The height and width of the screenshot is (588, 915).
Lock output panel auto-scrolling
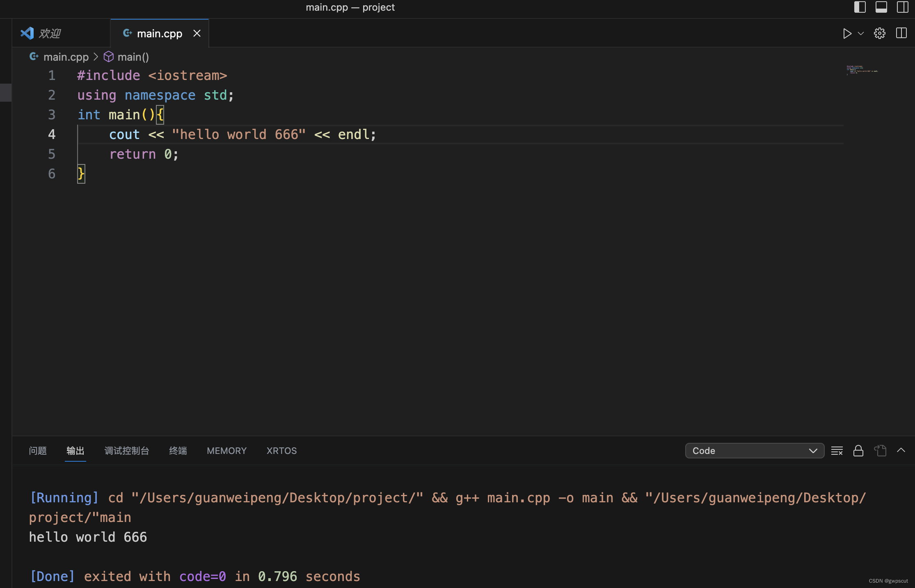click(858, 451)
